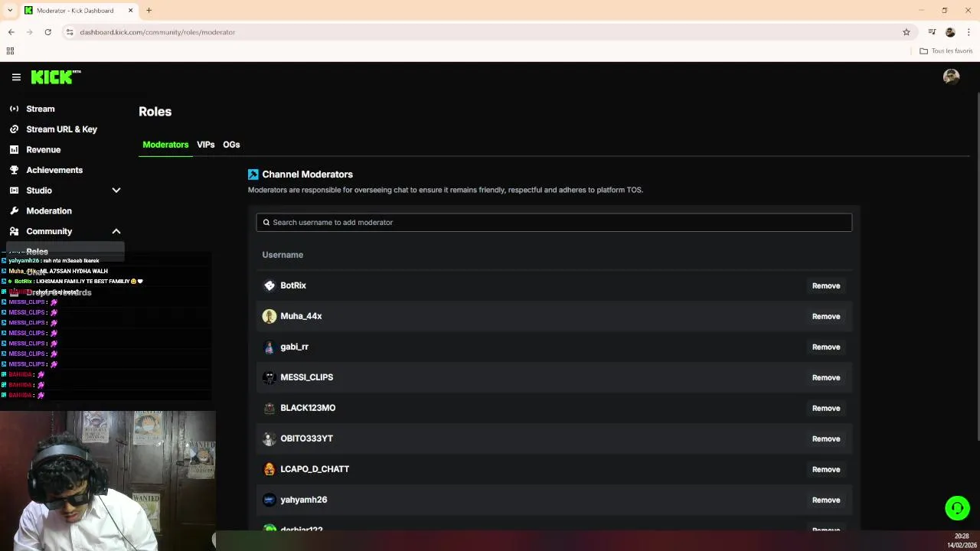This screenshot has width=980, height=551.
Task: Click the MESSI_CLIPS username text
Action: point(307,377)
